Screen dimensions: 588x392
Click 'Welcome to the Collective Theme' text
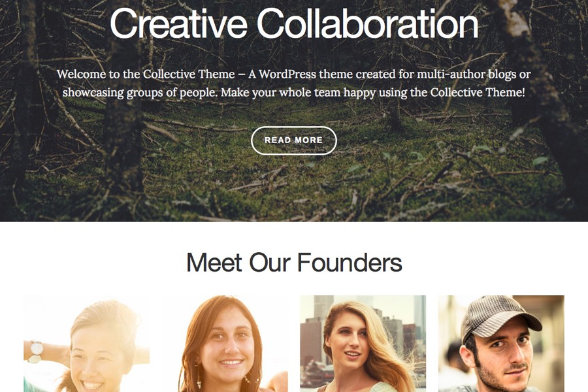pyautogui.click(x=146, y=74)
